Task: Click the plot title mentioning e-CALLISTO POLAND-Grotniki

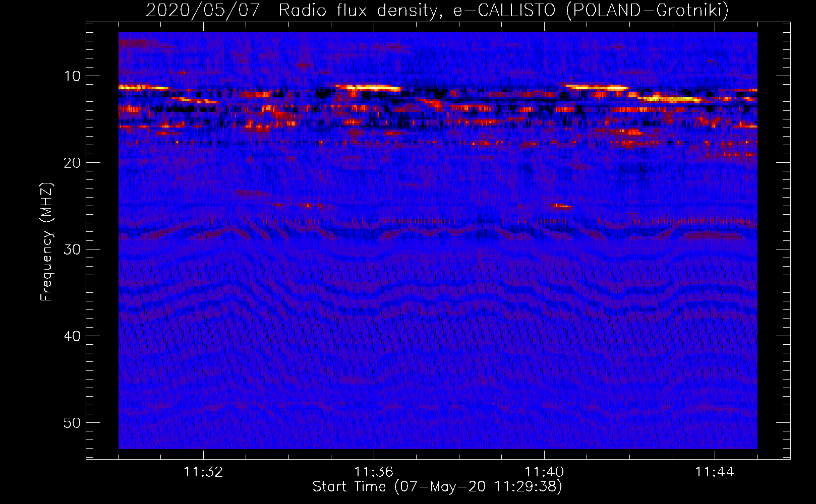Action: coord(437,10)
